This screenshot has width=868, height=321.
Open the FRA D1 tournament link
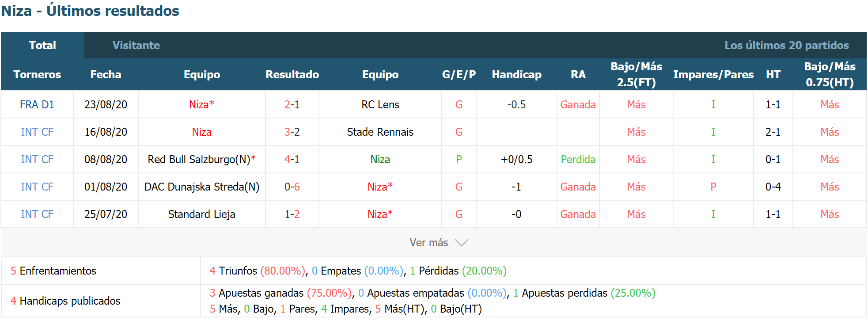point(37,105)
